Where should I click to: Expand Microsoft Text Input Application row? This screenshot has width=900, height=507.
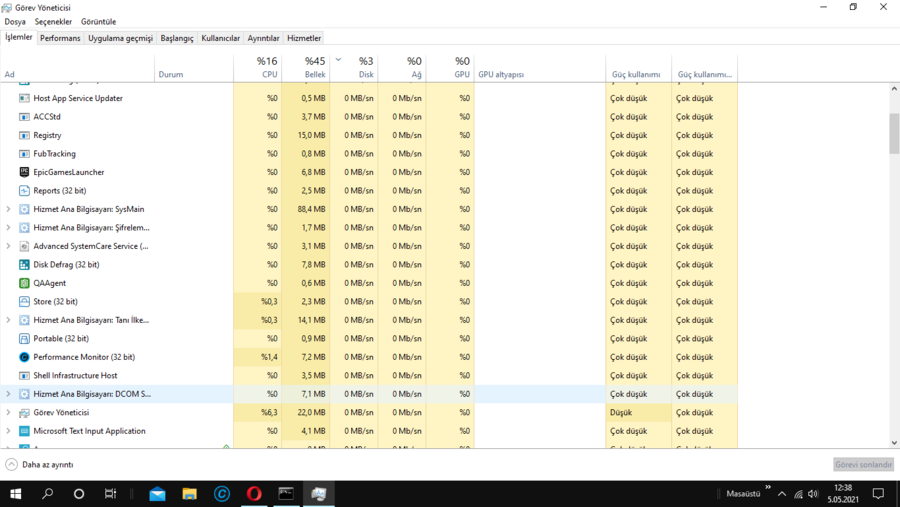coord(9,431)
